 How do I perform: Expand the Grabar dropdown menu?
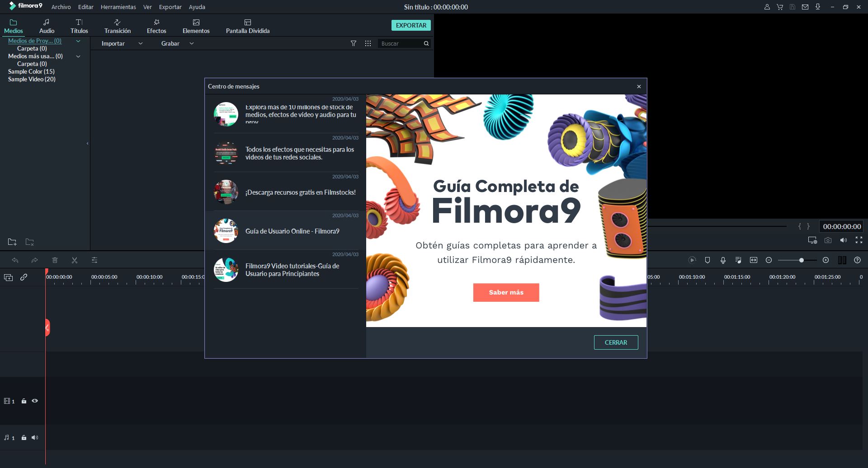[x=192, y=43]
